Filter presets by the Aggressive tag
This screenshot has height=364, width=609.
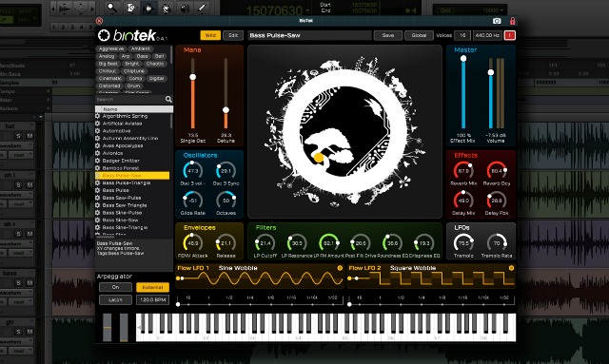pos(111,48)
